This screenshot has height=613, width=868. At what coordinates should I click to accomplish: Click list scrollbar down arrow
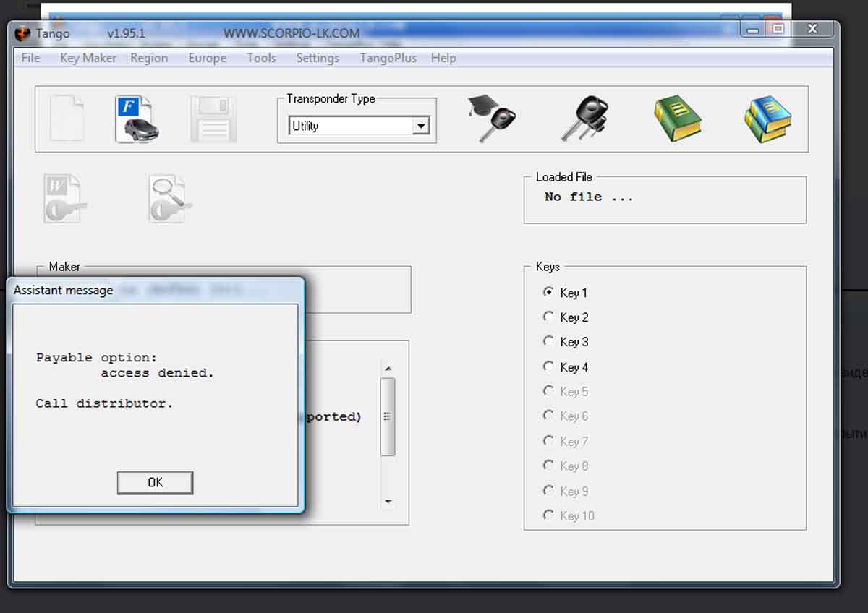tap(388, 502)
